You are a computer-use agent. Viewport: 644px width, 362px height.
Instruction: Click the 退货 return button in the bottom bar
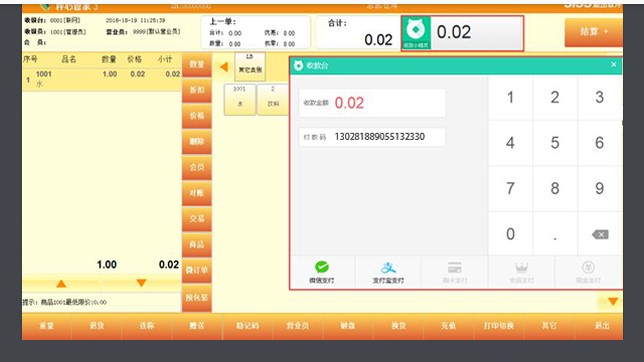pyautogui.click(x=97, y=326)
